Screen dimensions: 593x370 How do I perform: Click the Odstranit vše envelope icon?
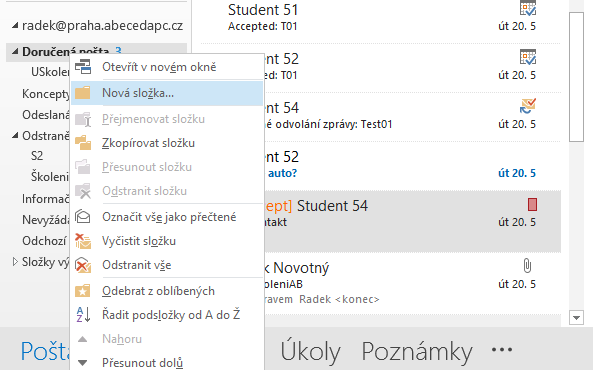click(83, 265)
